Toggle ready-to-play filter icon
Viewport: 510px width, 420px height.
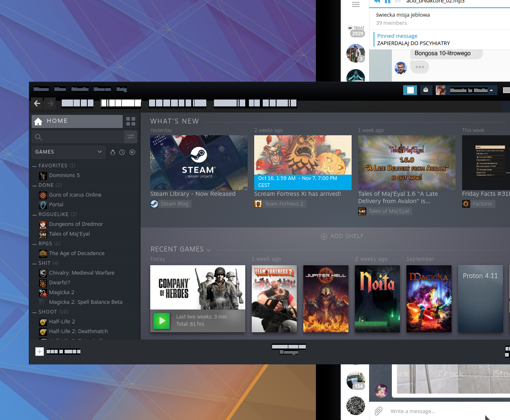tap(132, 152)
